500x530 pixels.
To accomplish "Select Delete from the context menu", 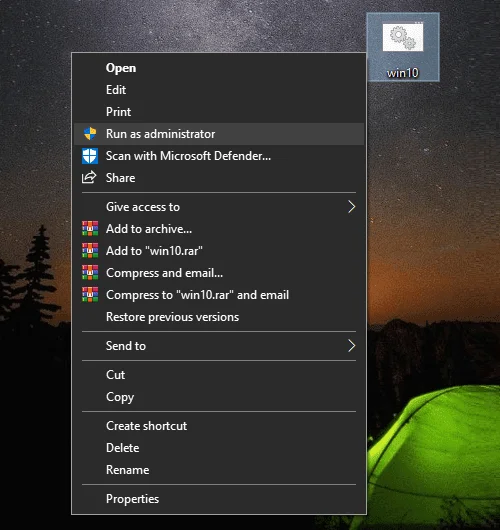I will 219,448.
